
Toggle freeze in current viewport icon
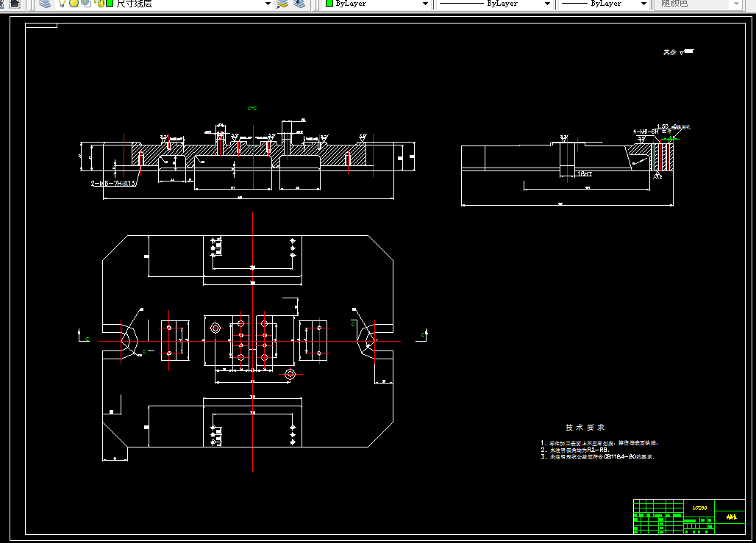pyautogui.click(x=86, y=4)
